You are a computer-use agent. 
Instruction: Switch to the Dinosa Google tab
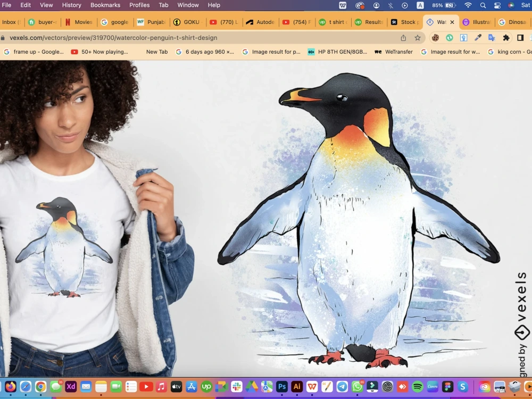[x=513, y=22]
